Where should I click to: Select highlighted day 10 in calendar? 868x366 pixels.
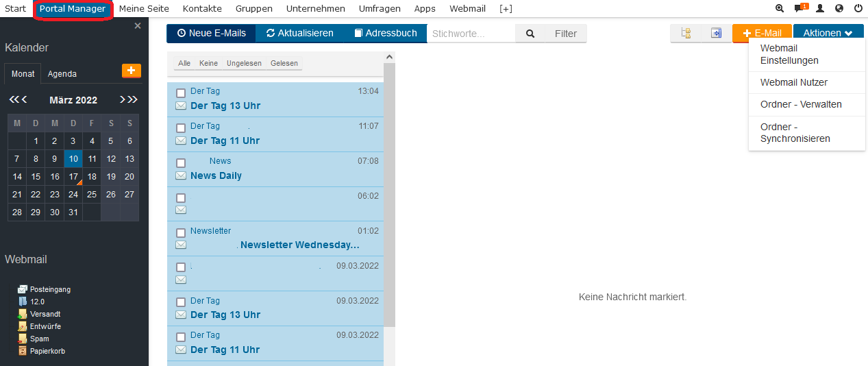point(73,158)
